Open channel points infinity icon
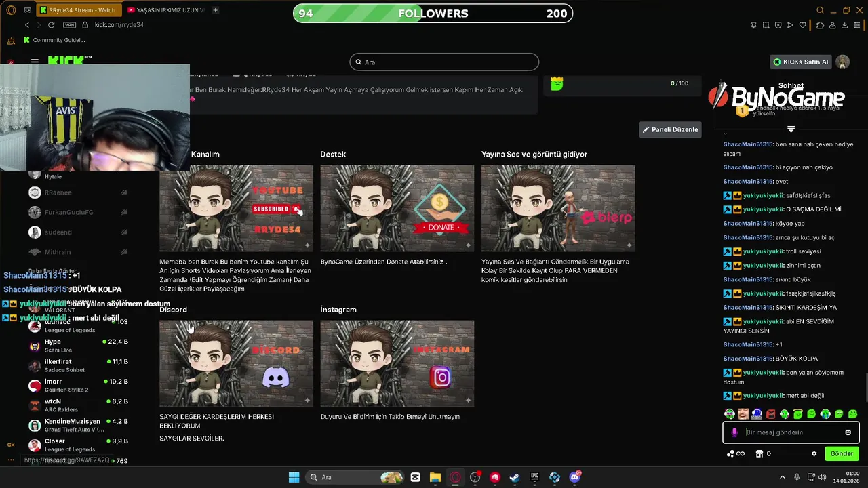Image resolution: width=868 pixels, height=488 pixels. (x=736, y=454)
